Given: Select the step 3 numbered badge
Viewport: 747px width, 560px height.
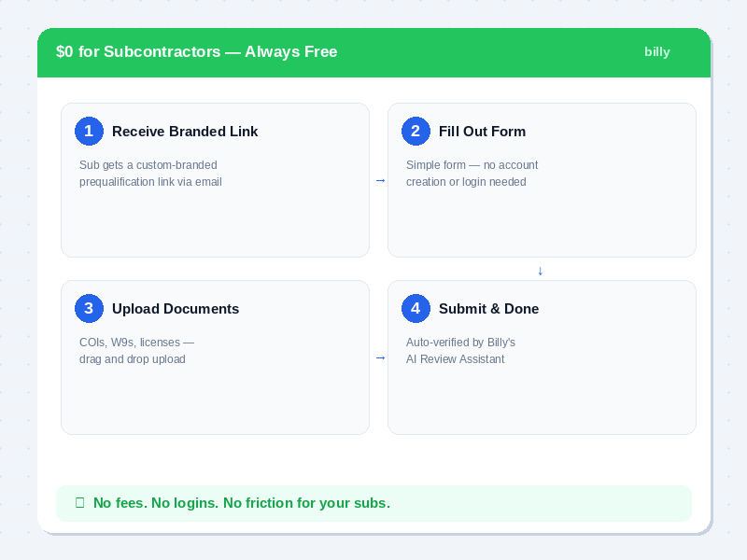Looking at the screenshot, I should [89, 308].
